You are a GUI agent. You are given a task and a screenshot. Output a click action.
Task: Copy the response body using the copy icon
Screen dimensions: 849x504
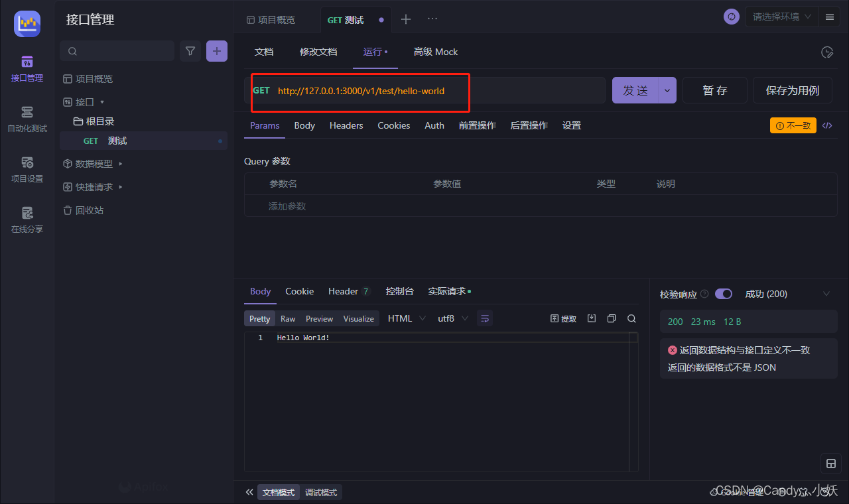tap(611, 318)
